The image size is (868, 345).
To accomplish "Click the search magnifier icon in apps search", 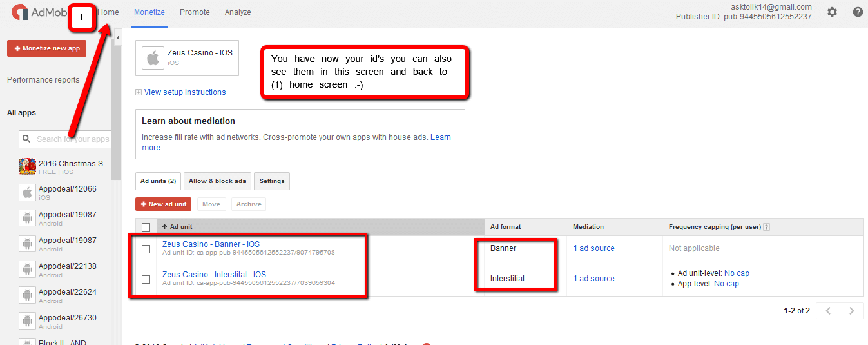I will (26, 139).
